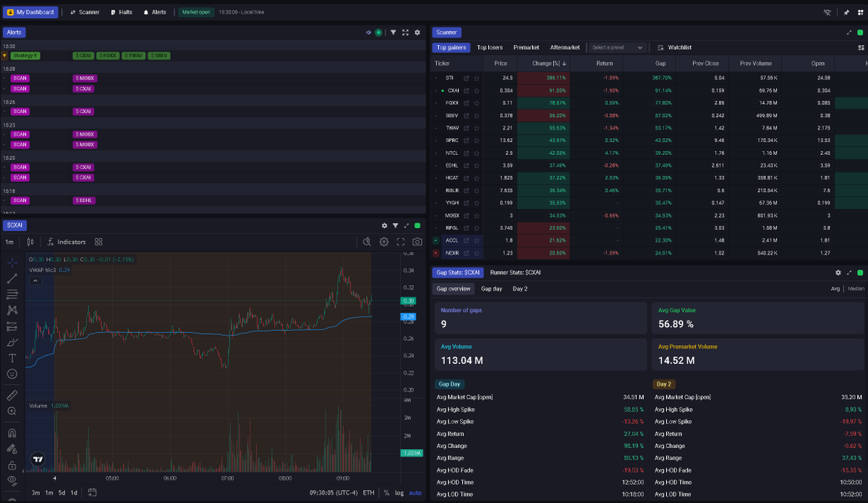Open the Select a preset dropdown
The height and width of the screenshot is (503, 868).
point(617,48)
